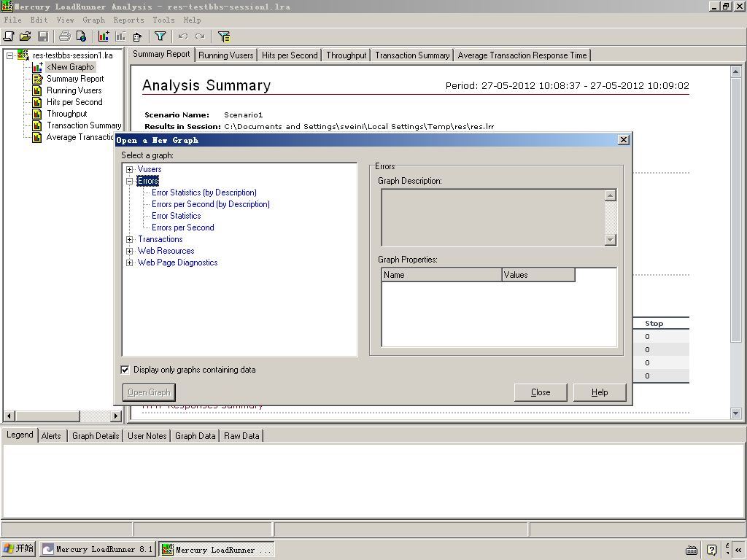Click the help question-mark tray icon
Viewport: 747px width, 560px height.
click(x=712, y=550)
